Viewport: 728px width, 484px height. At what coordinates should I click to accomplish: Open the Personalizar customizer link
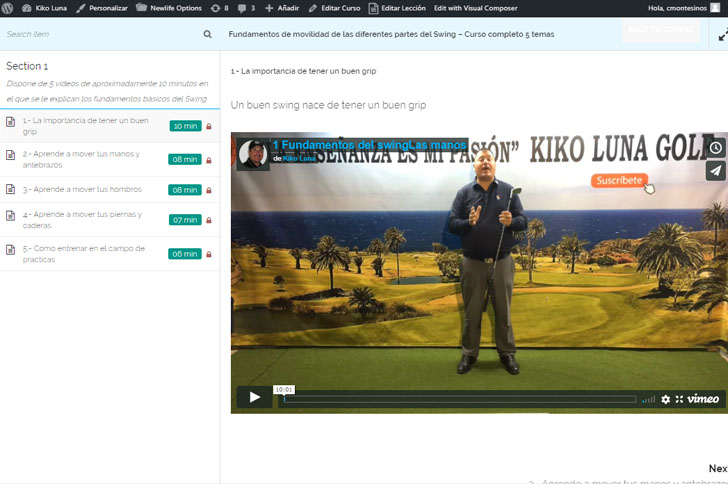(x=102, y=8)
